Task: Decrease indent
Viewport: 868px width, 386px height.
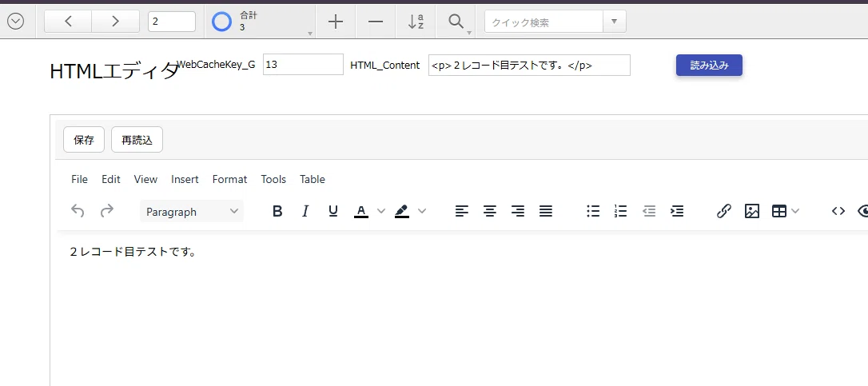Action: pyautogui.click(x=649, y=211)
